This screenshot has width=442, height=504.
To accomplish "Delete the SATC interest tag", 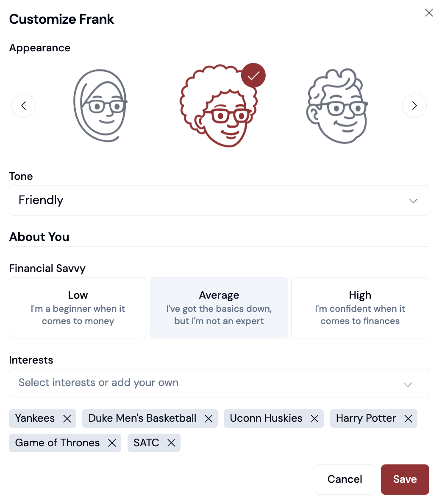I will pyautogui.click(x=171, y=442).
